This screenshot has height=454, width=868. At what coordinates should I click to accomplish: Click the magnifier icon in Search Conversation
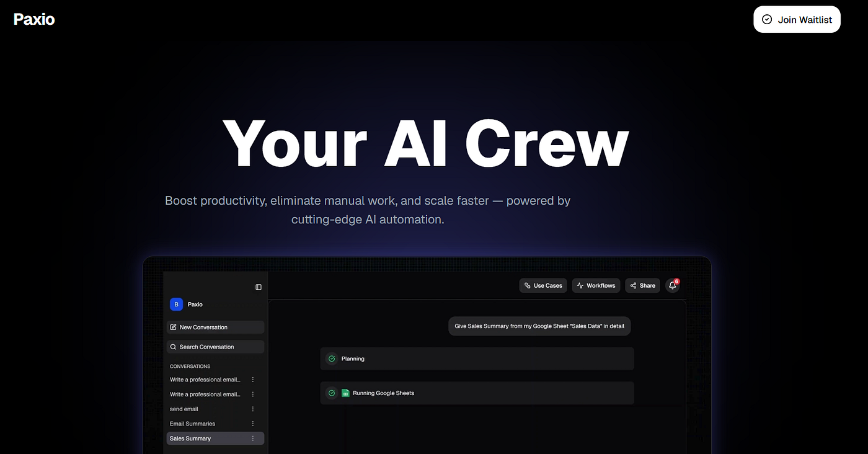coord(174,347)
